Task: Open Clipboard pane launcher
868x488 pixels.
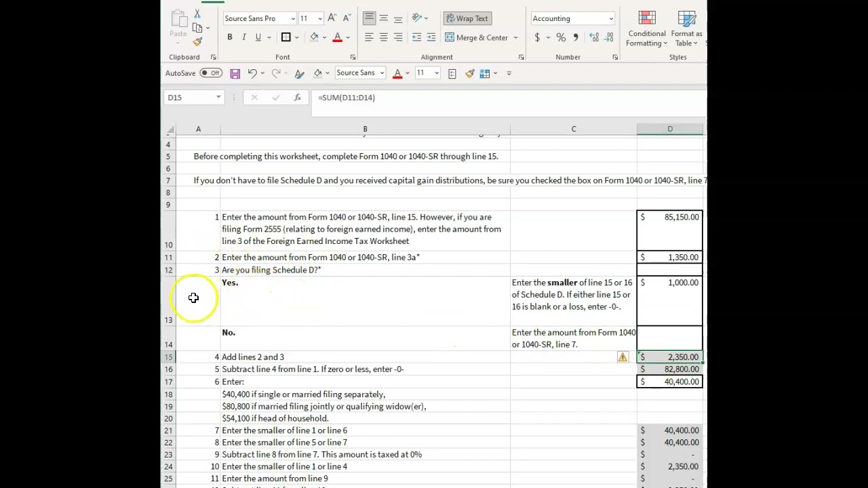Action: pos(213,58)
